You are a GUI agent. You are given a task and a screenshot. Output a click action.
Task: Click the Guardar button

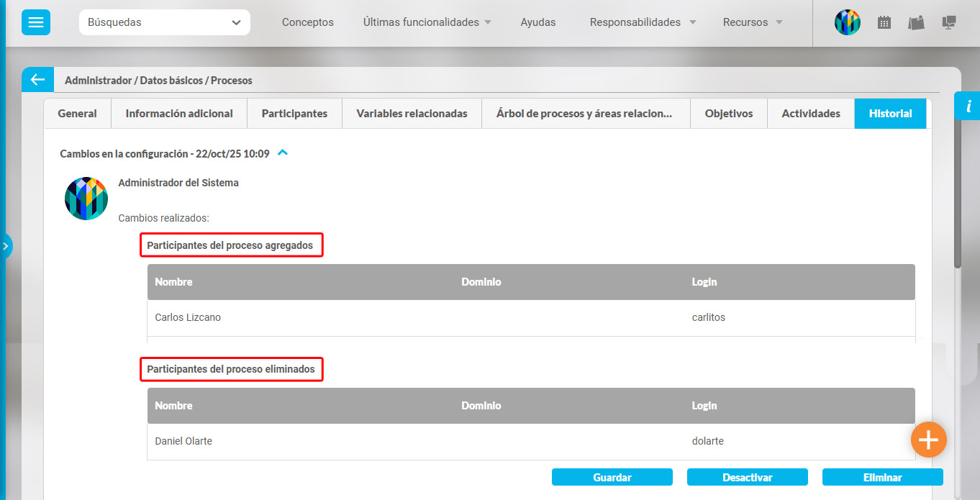click(x=612, y=477)
